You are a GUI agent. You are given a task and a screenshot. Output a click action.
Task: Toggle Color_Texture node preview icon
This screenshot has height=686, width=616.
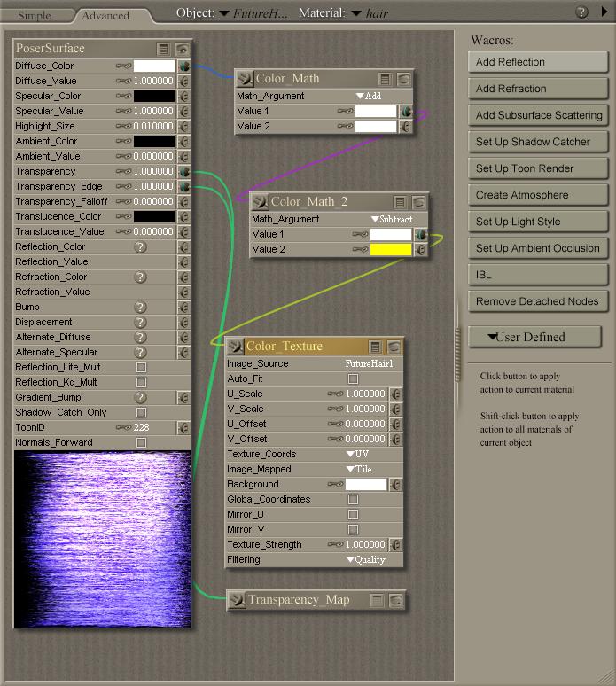pyautogui.click(x=394, y=347)
